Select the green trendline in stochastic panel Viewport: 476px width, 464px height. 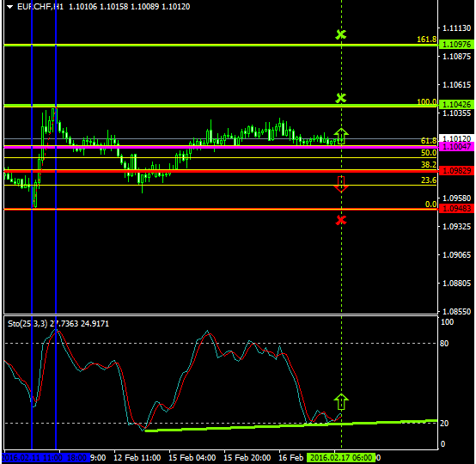point(291,425)
